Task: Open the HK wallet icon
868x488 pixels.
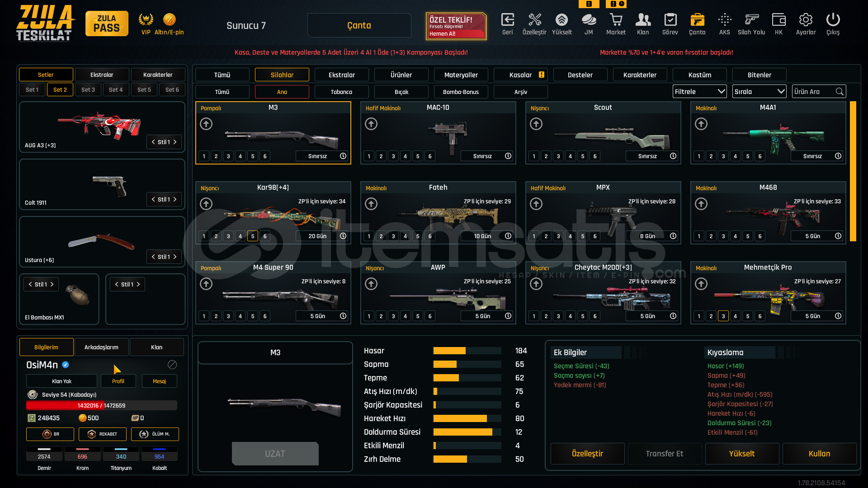Action: (778, 20)
